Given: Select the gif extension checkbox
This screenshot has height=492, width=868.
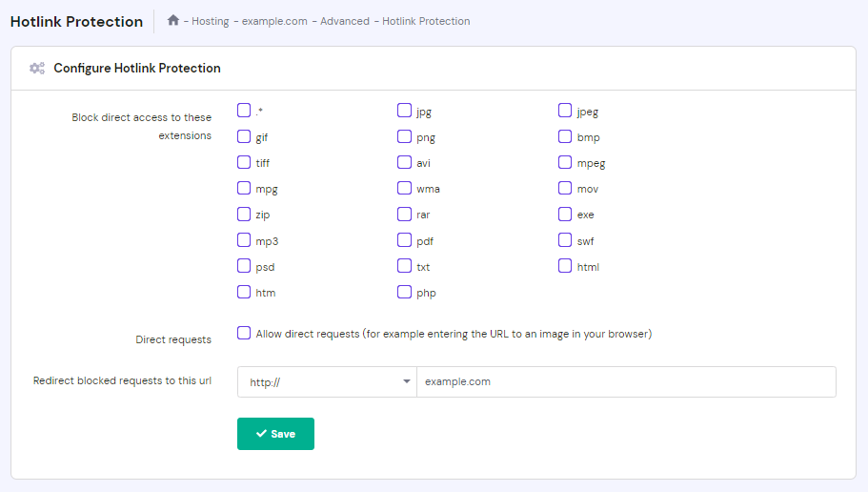Looking at the screenshot, I should coord(244,136).
